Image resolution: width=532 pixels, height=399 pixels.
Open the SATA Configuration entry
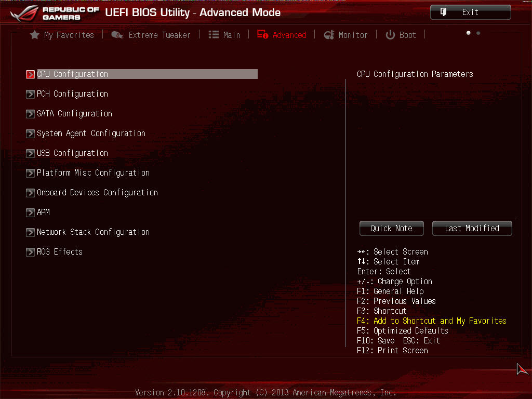click(74, 114)
